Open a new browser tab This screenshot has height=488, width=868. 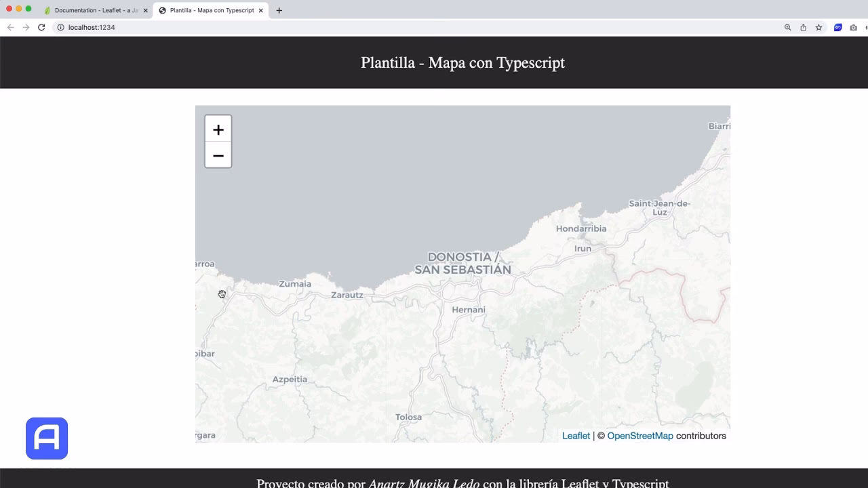point(279,10)
